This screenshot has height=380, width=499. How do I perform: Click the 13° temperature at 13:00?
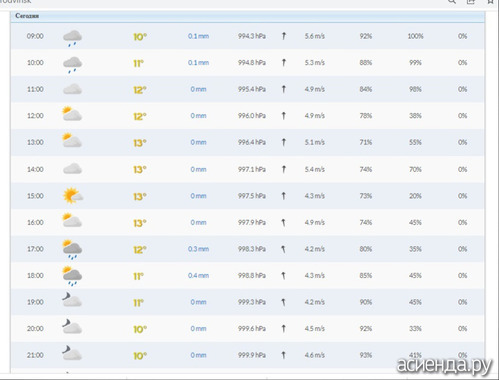[x=140, y=143]
